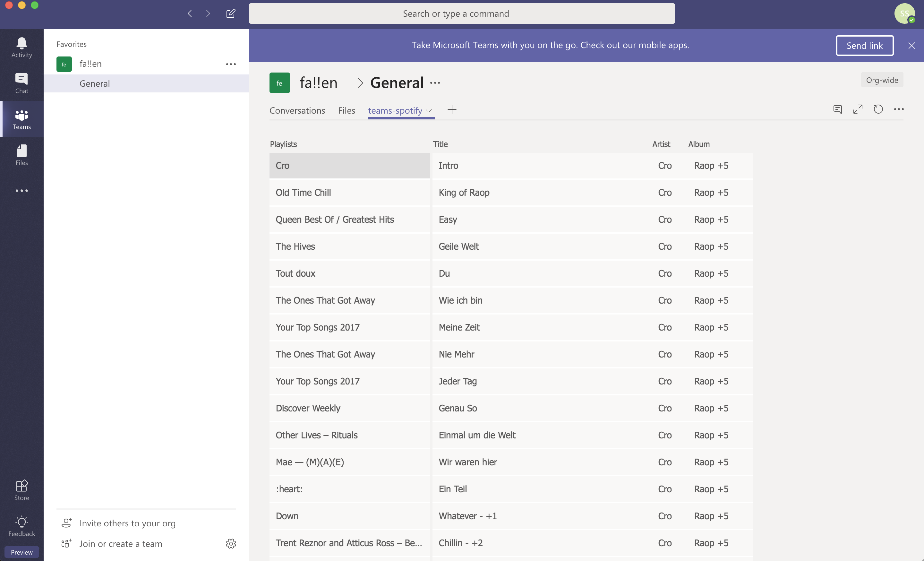The image size is (924, 561).
Task: Click the Send link button
Action: [x=864, y=45]
